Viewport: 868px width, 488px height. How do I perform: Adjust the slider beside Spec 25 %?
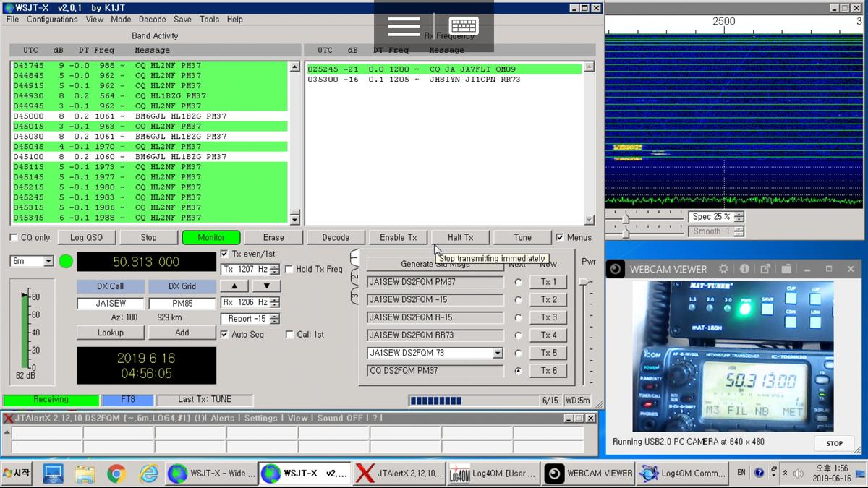[x=626, y=217]
